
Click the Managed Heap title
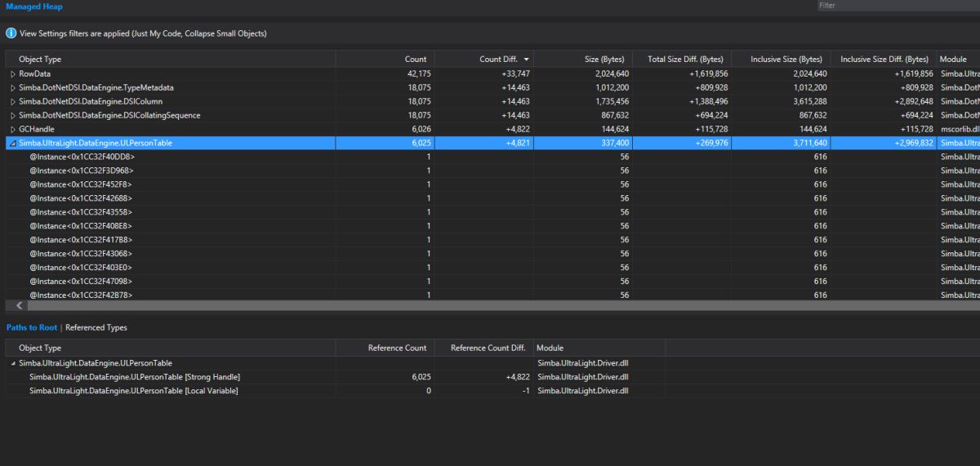(x=34, y=7)
